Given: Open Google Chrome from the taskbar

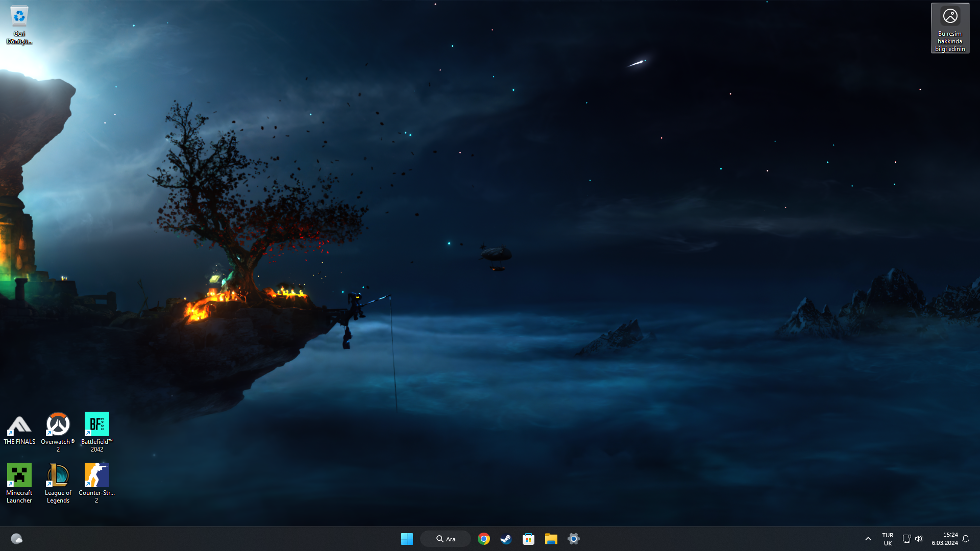Looking at the screenshot, I should tap(483, 539).
